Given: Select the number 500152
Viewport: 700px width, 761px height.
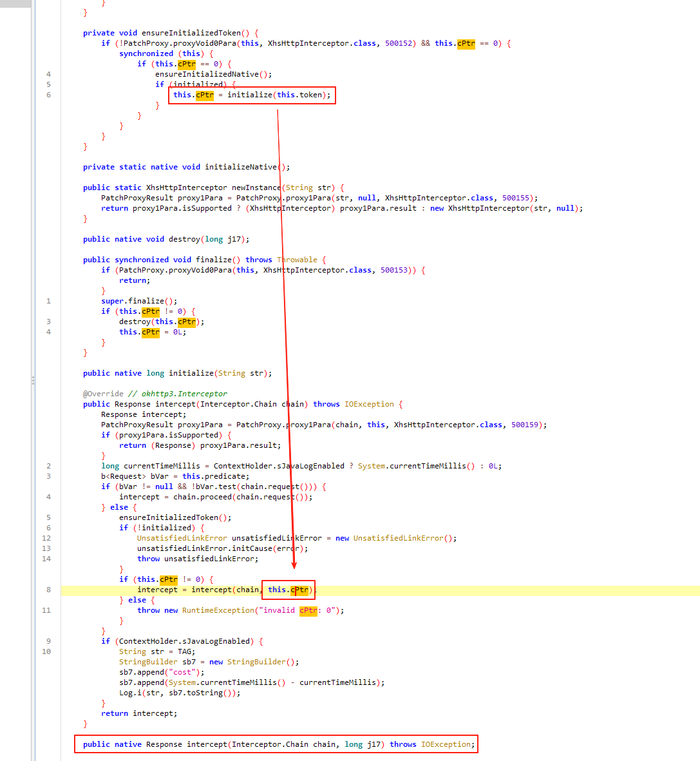Looking at the screenshot, I should tap(398, 43).
